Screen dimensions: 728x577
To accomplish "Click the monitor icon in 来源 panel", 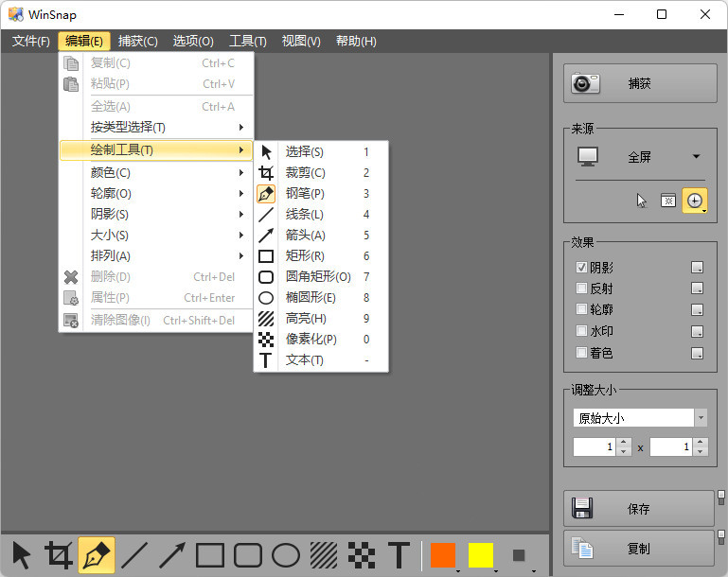I will [588, 157].
